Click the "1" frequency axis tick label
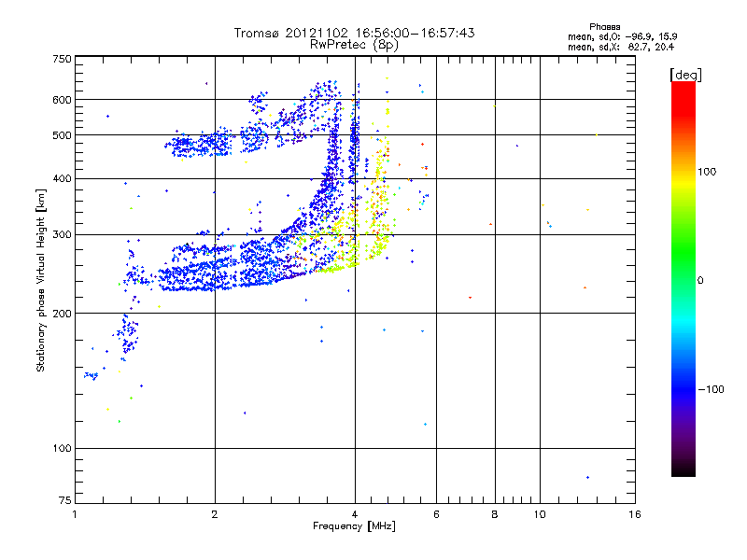Viewport: 747px width, 560px height. [75, 514]
